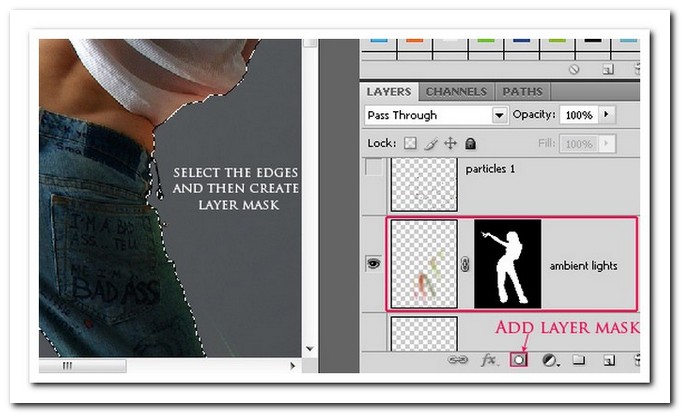Lock transparent pixels

point(410,143)
